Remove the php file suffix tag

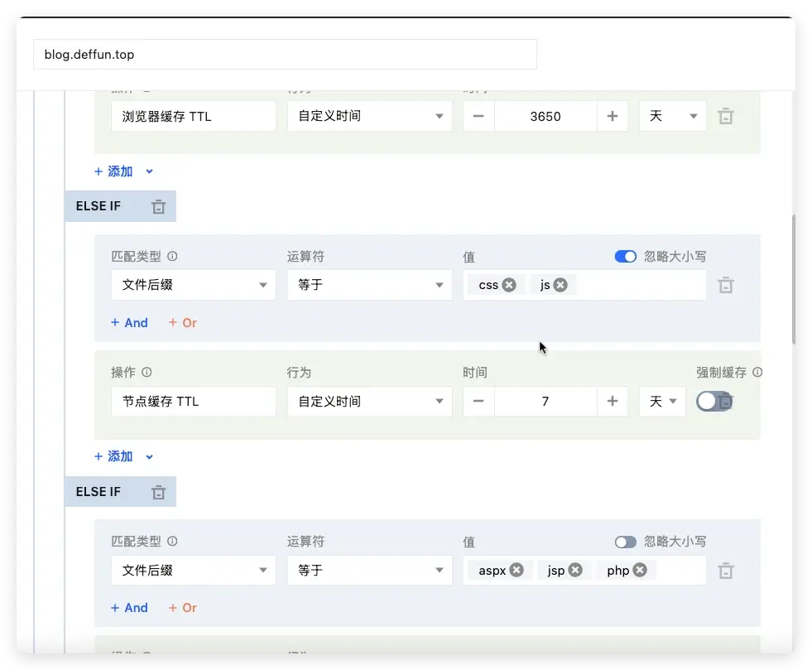pos(640,570)
